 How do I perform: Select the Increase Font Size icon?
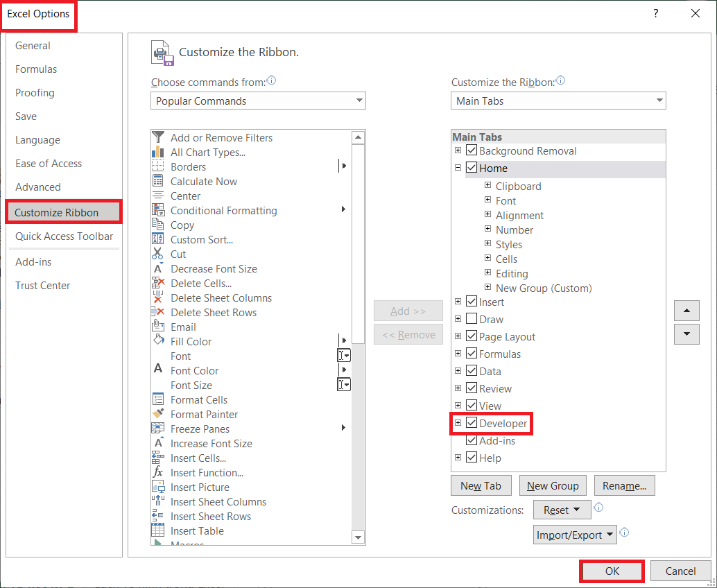click(158, 443)
